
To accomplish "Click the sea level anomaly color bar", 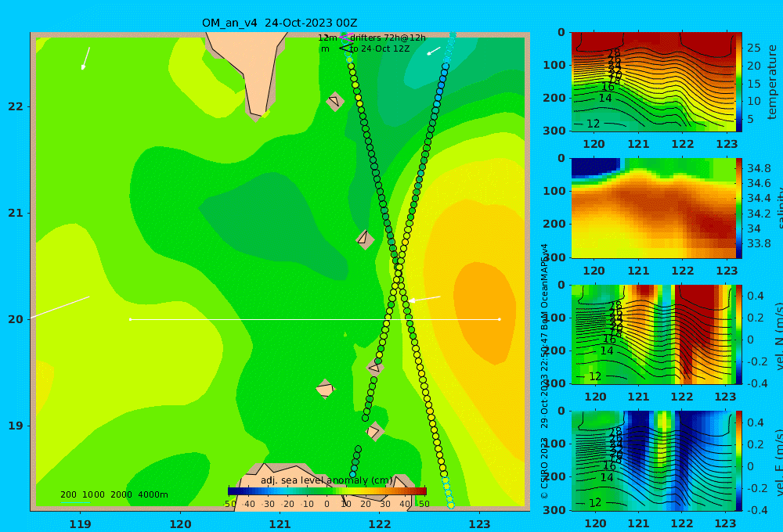I will (327, 491).
